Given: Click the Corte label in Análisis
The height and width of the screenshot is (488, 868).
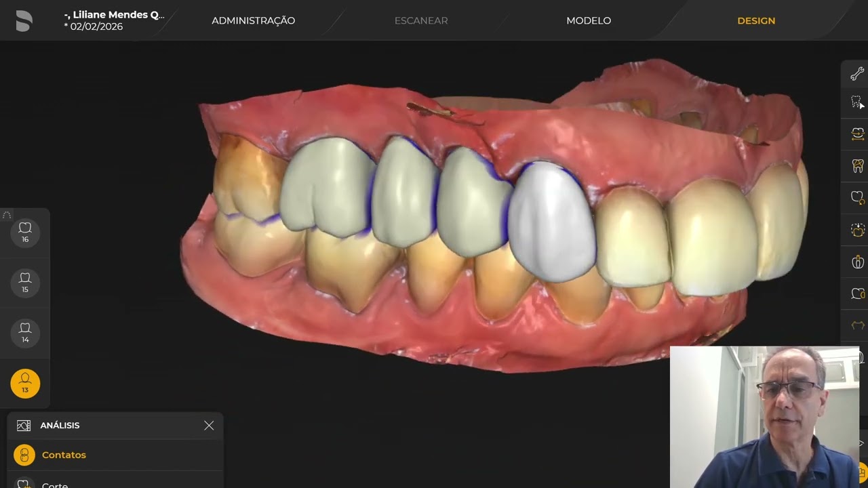Looking at the screenshot, I should coord(55,485).
